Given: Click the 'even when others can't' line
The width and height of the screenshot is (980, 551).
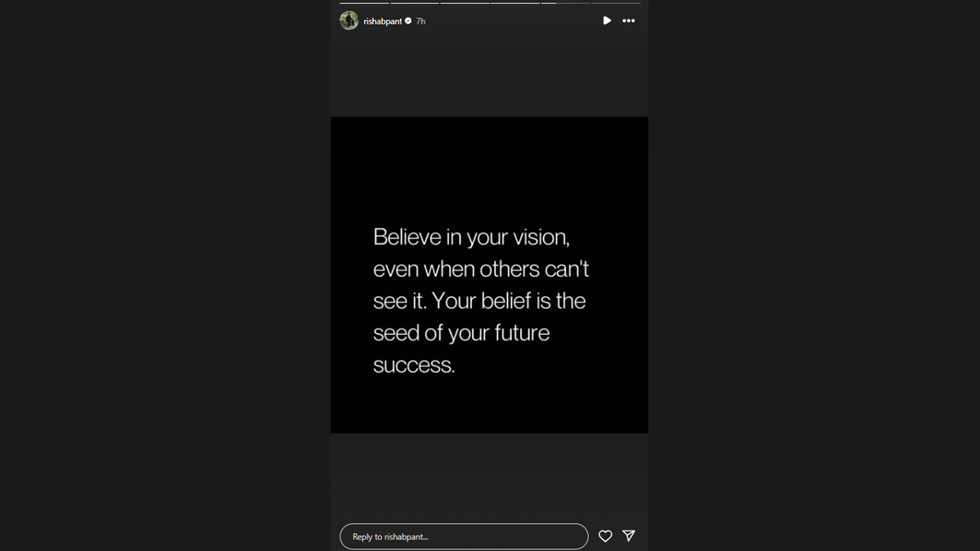Looking at the screenshot, I should point(481,269).
